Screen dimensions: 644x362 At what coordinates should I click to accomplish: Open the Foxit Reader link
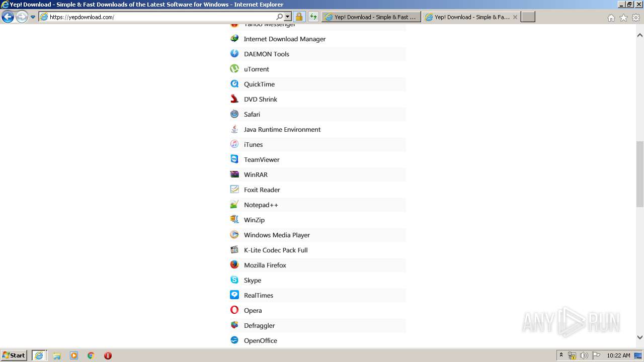262,190
